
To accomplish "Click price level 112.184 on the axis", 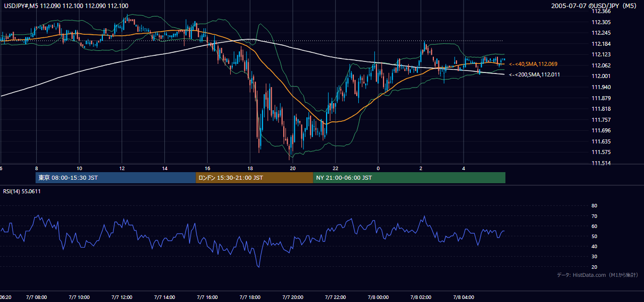I will click(x=601, y=44).
